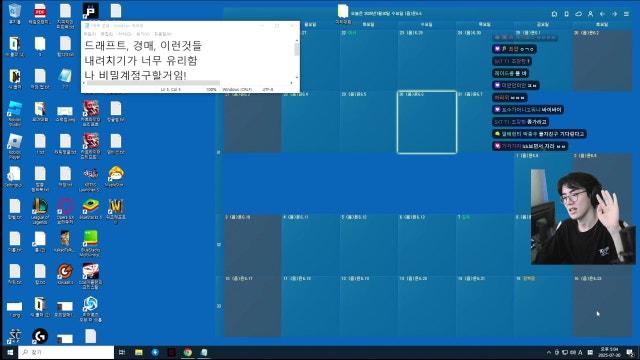
Task: Go to previous month with left arrow
Action: coord(602,14)
